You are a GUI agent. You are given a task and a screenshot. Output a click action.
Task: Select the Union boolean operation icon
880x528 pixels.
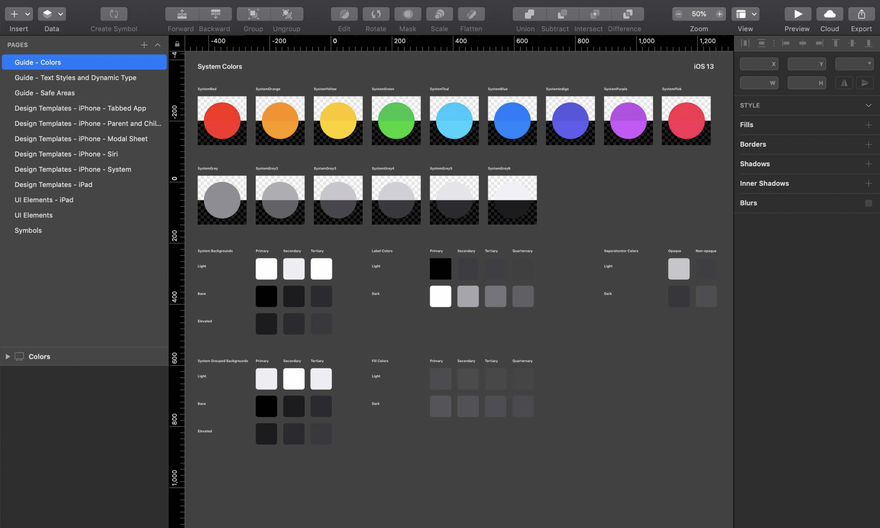pyautogui.click(x=529, y=14)
